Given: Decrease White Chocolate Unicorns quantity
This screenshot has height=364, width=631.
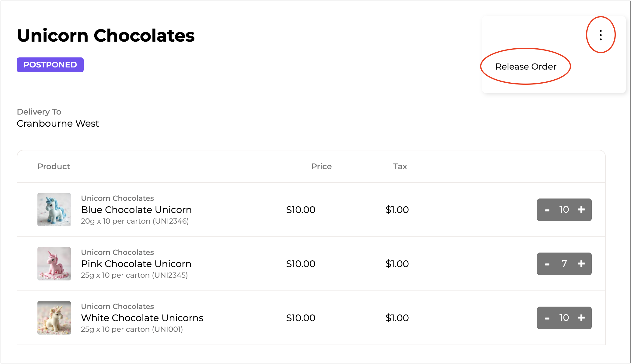Looking at the screenshot, I should coord(547,318).
